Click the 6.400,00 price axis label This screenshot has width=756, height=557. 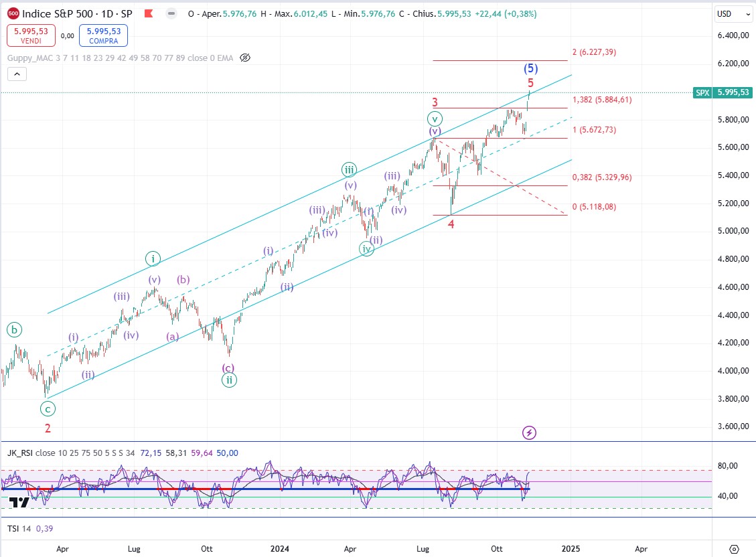click(x=733, y=35)
